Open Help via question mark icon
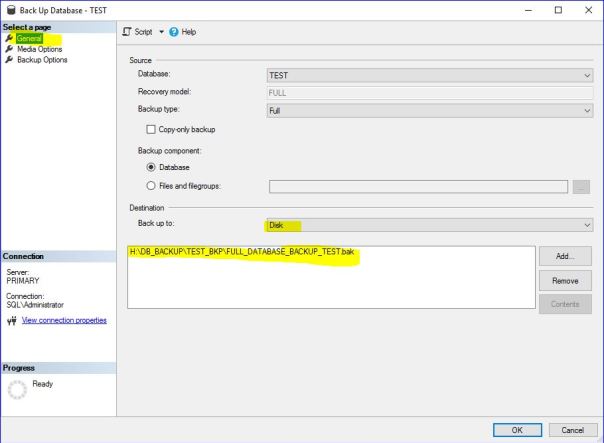Image resolution: width=604 pixels, height=443 pixels. pyautogui.click(x=173, y=32)
